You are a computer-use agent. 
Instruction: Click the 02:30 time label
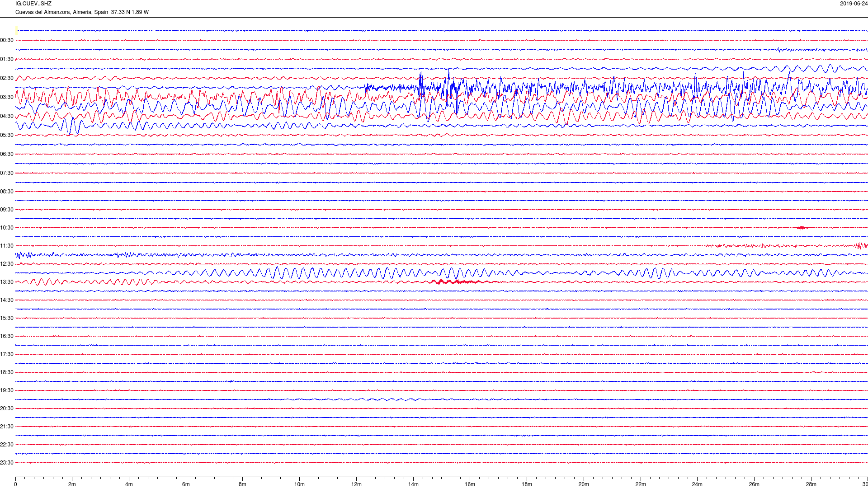tap(7, 78)
